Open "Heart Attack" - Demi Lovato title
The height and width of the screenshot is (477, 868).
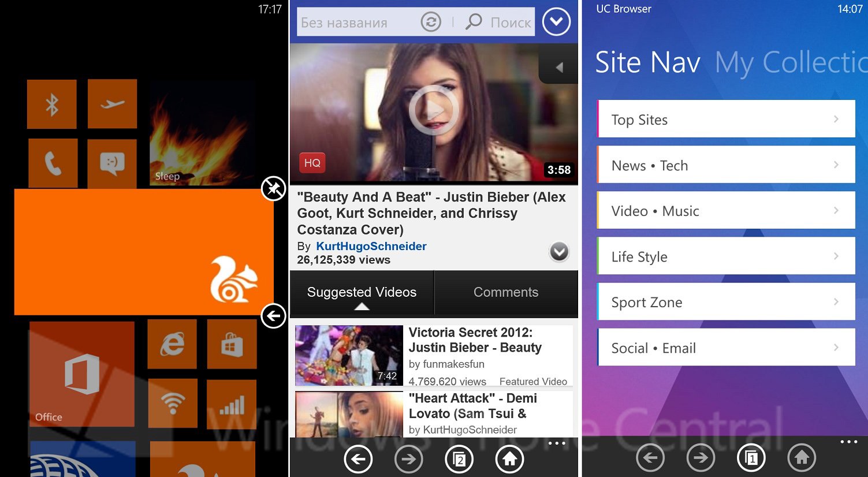pos(472,406)
